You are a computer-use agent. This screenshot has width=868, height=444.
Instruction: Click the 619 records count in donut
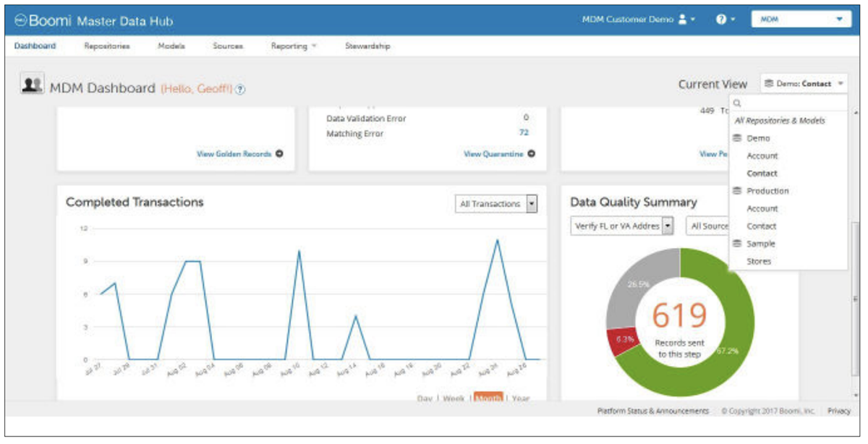[x=679, y=315]
